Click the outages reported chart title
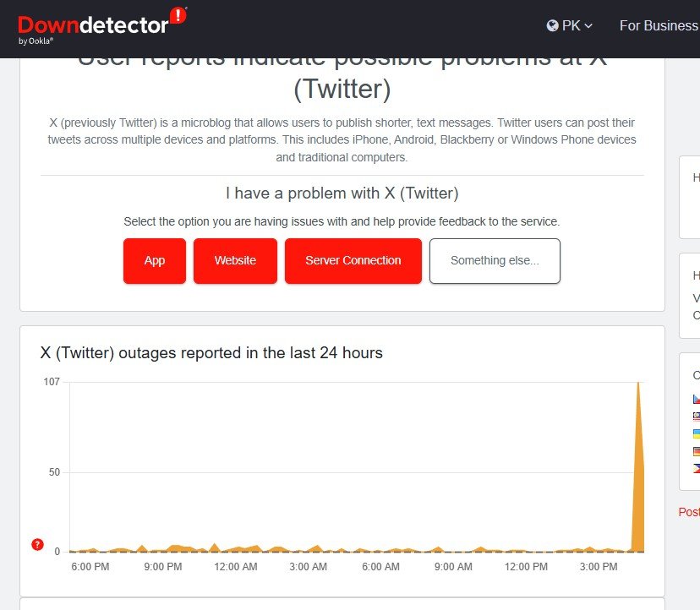This screenshot has height=610, width=700. tap(211, 353)
